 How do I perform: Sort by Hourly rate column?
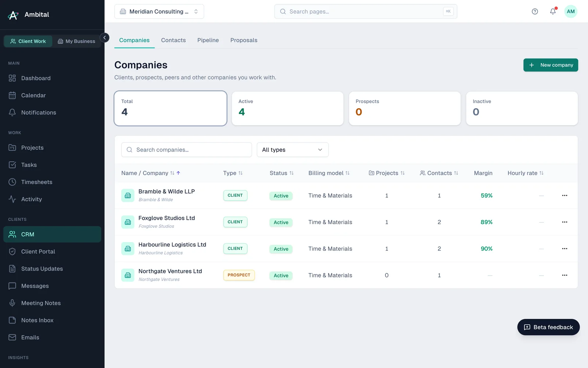(x=526, y=173)
